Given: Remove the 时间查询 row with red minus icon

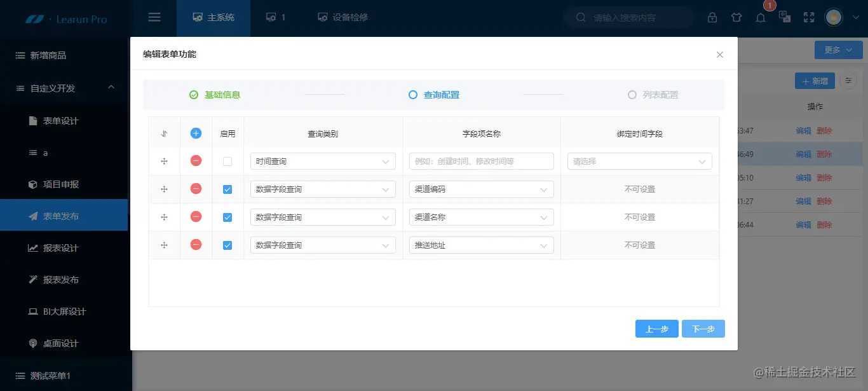Looking at the screenshot, I should (x=196, y=161).
